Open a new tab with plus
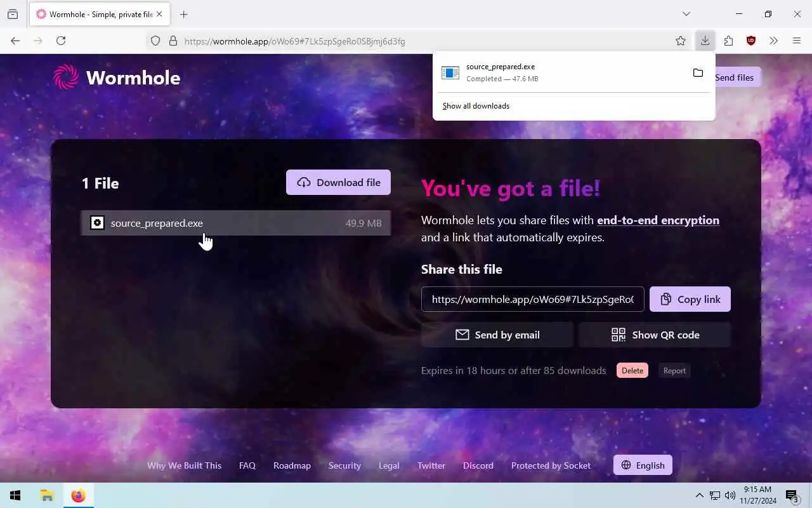The image size is (812, 508). [184, 14]
